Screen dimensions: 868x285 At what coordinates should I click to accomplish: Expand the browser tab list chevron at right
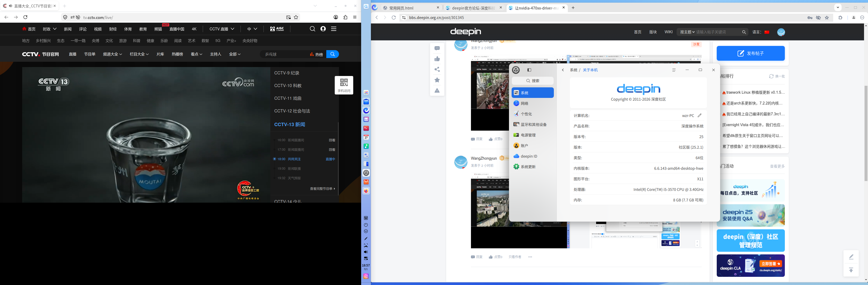click(838, 7)
